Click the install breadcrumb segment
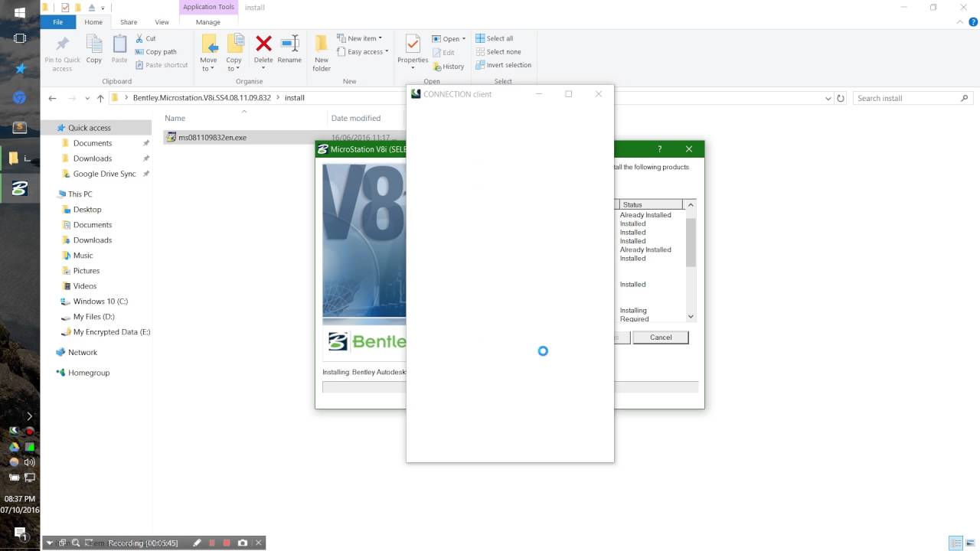The image size is (980, 551). (x=295, y=98)
